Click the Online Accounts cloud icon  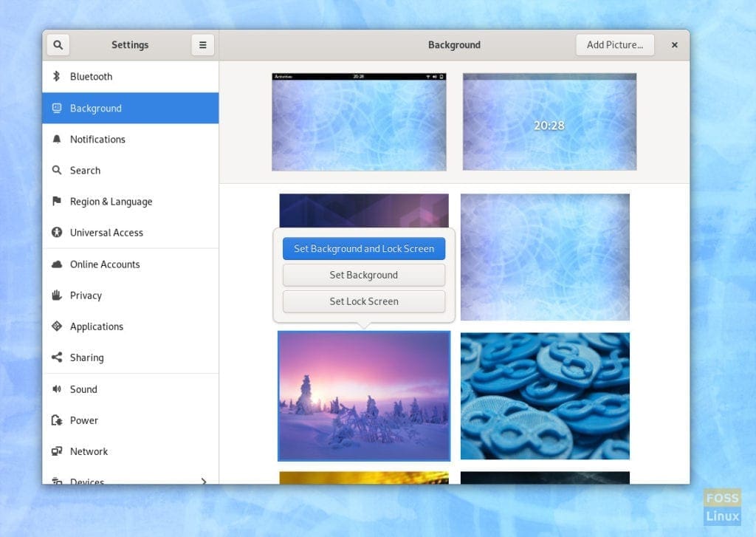pyautogui.click(x=56, y=264)
